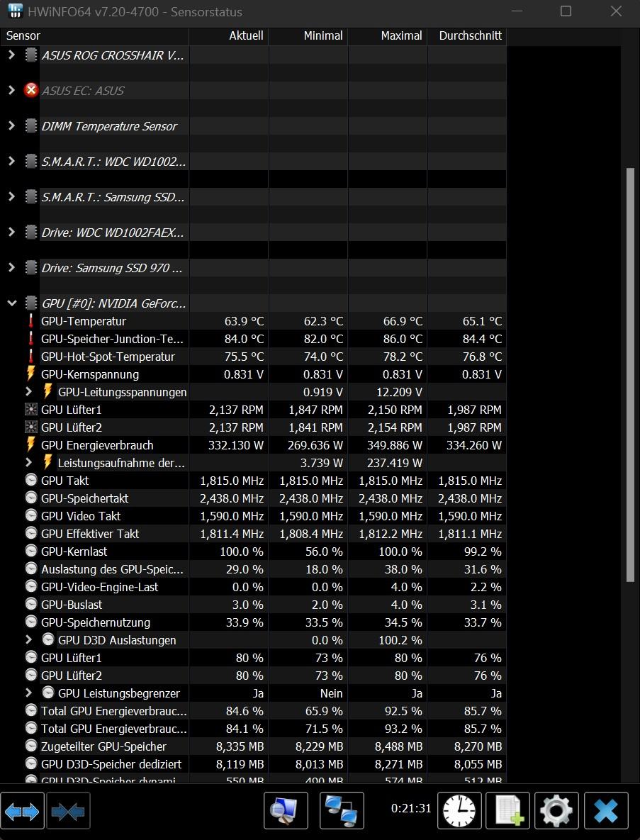Start logging with the sheet-plus icon
This screenshot has width=640, height=840.
pyautogui.click(x=507, y=810)
